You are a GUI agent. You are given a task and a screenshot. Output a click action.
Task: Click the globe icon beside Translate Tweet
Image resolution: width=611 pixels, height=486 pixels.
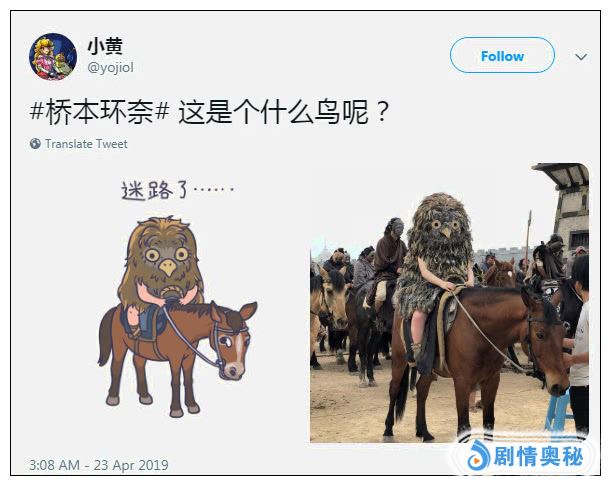click(35, 144)
